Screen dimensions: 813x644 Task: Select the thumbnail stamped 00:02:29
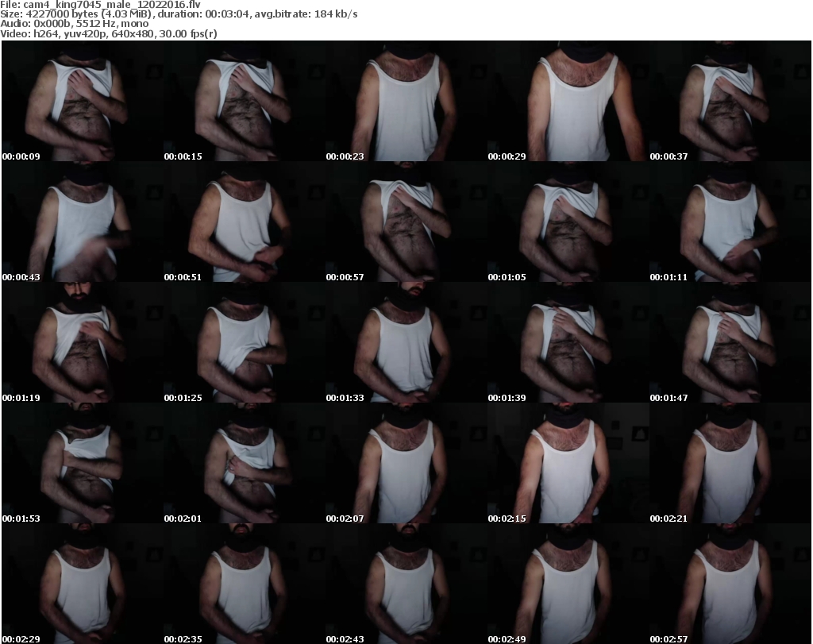pyautogui.click(x=83, y=584)
